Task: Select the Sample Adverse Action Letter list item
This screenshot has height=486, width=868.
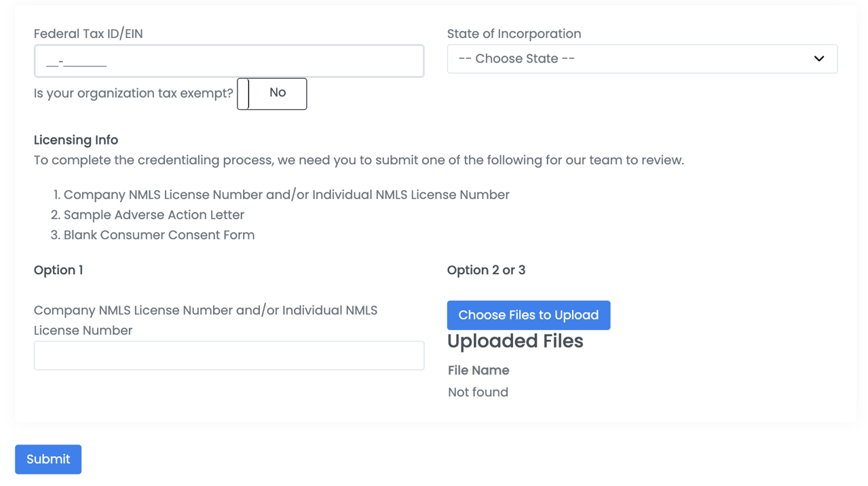Action: (153, 214)
